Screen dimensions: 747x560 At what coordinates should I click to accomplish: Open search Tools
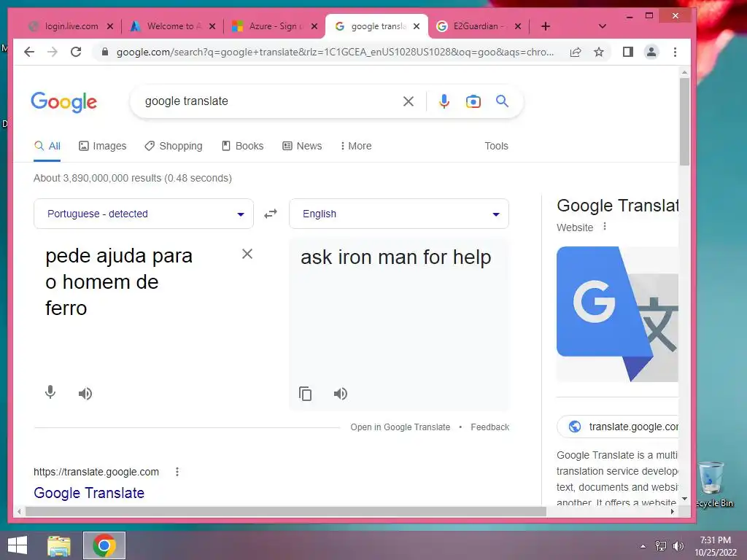(x=496, y=146)
